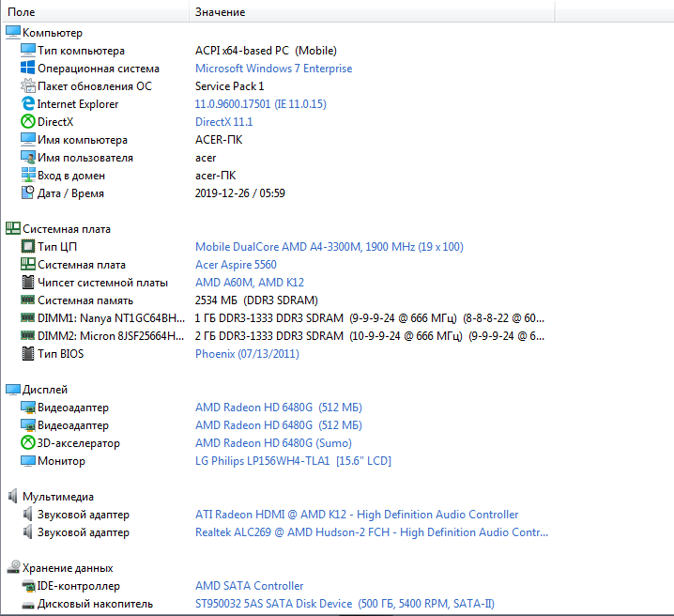Click the Дисплей section monitor icon

(x=13, y=389)
